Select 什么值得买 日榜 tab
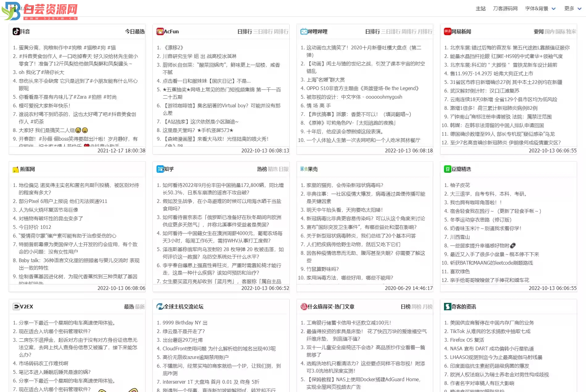 406,307
